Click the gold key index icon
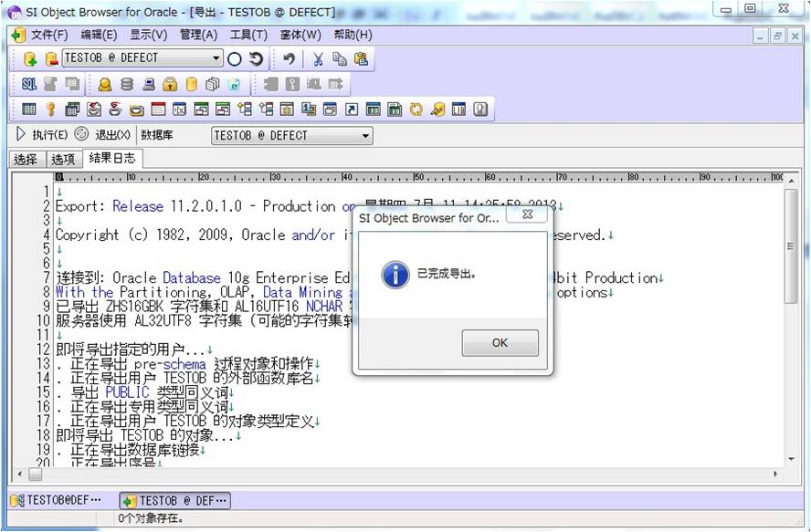811x532 pixels. (x=51, y=110)
